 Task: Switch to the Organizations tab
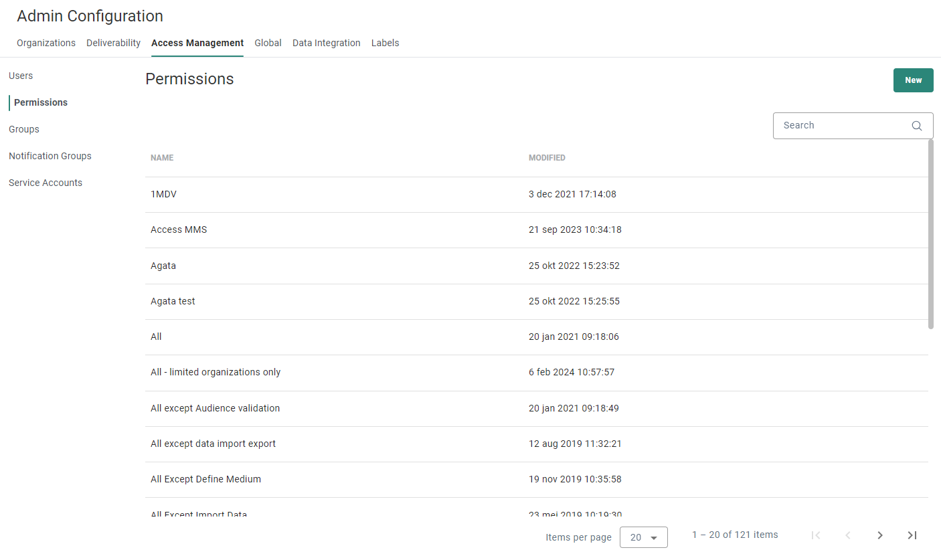point(46,43)
